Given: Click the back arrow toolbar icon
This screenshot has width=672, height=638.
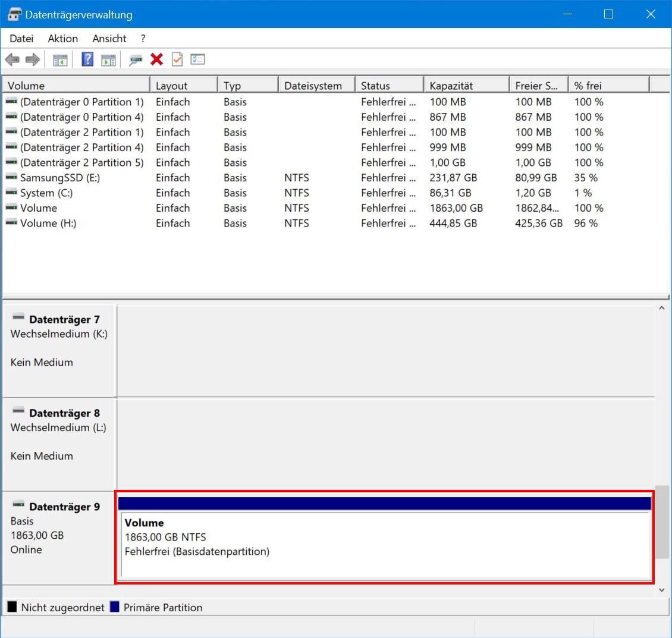Looking at the screenshot, I should (x=12, y=59).
